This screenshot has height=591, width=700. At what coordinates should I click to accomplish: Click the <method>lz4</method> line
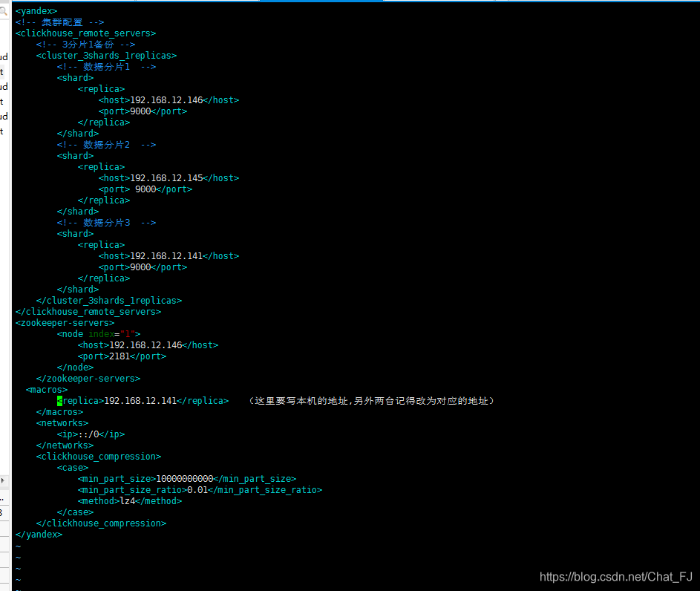(x=130, y=501)
